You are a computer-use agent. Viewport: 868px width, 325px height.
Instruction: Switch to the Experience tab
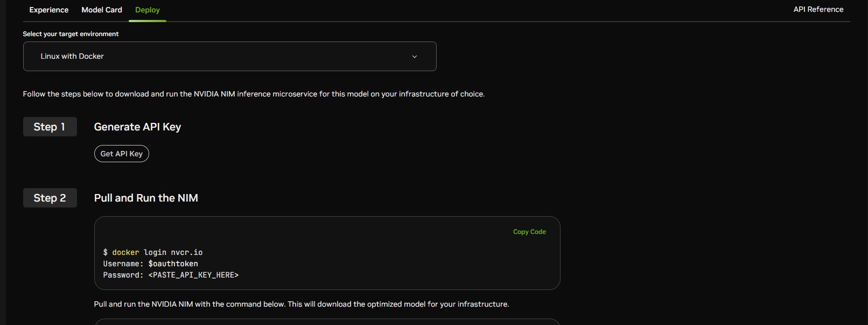[49, 10]
